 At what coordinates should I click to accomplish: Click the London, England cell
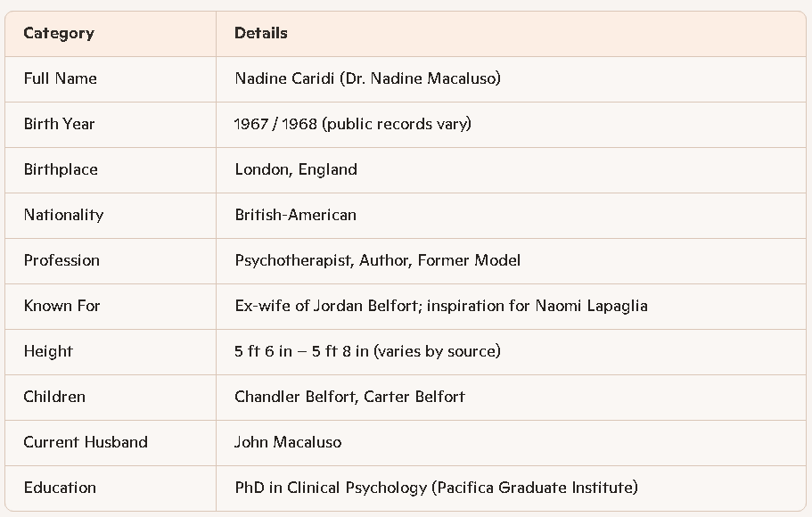296,169
